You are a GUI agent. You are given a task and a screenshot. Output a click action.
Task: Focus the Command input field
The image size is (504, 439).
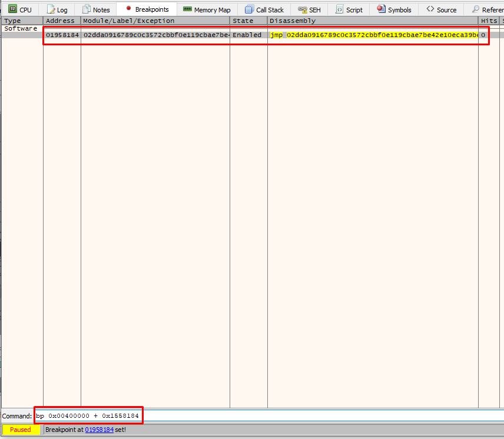point(268,416)
